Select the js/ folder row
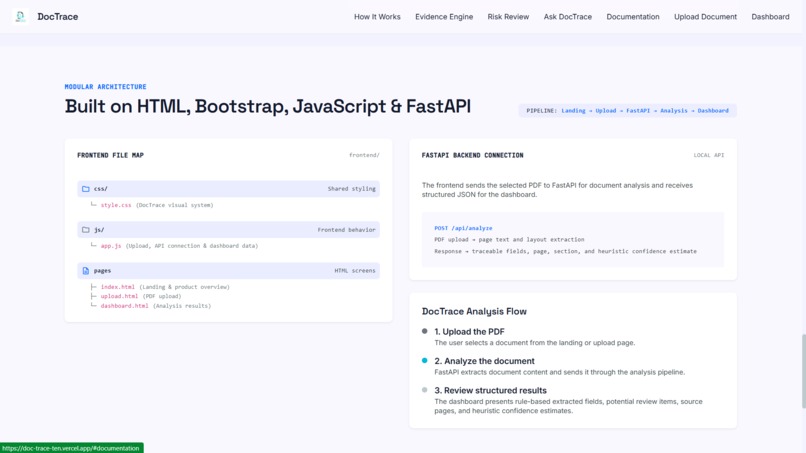This screenshot has width=806, height=453. (228, 230)
